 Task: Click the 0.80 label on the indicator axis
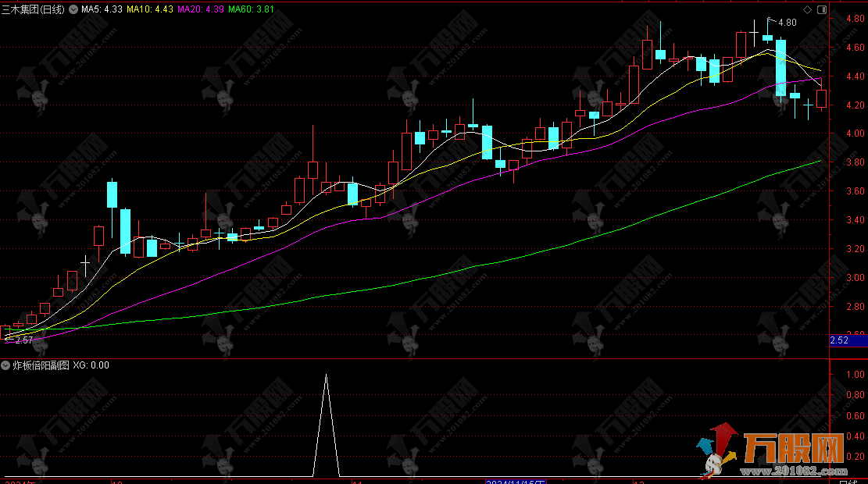(x=855, y=395)
